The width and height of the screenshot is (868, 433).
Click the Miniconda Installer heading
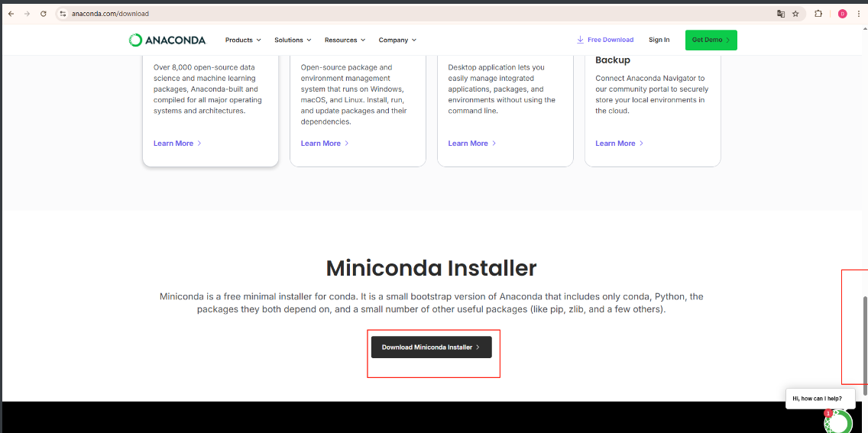pos(431,268)
